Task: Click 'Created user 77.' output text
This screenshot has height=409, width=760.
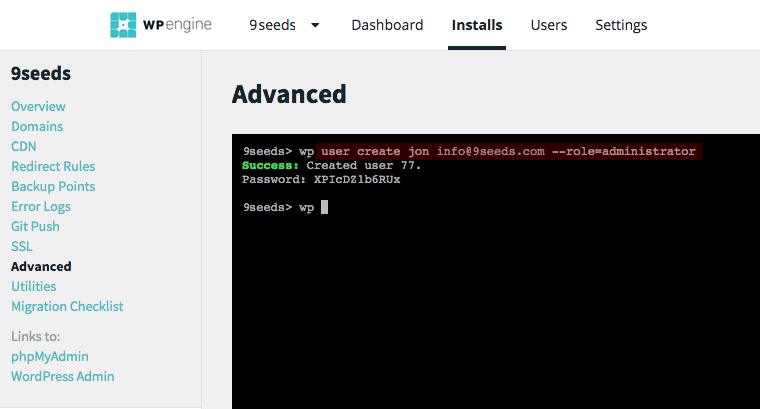Action: click(364, 165)
